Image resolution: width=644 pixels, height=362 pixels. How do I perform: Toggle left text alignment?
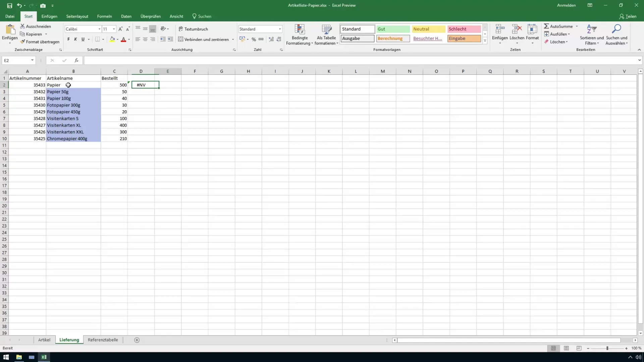[x=138, y=39]
